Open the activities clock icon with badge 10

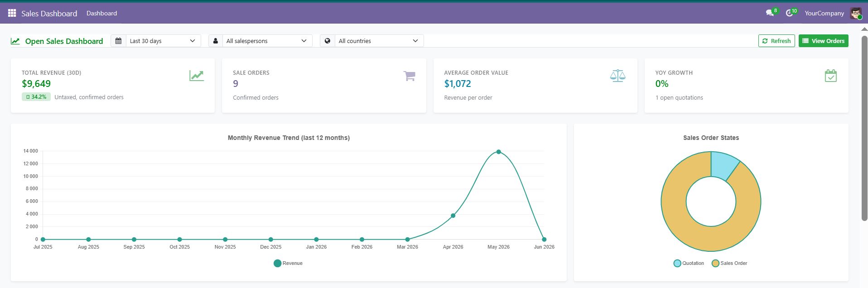coord(789,13)
